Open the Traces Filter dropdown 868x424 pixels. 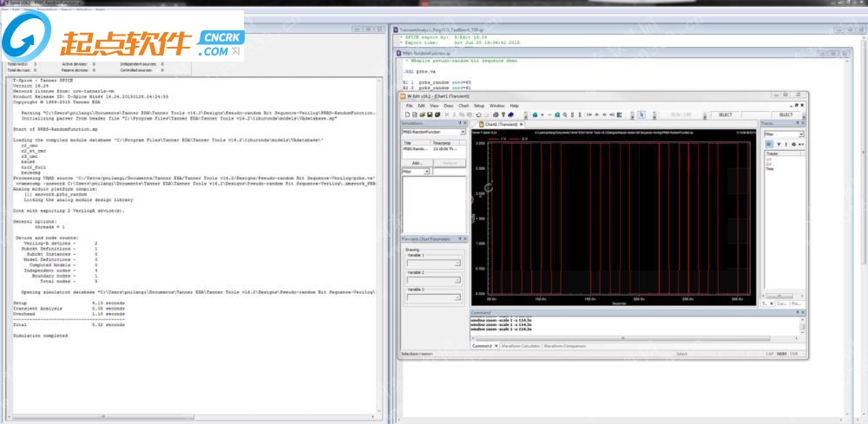coord(800,134)
